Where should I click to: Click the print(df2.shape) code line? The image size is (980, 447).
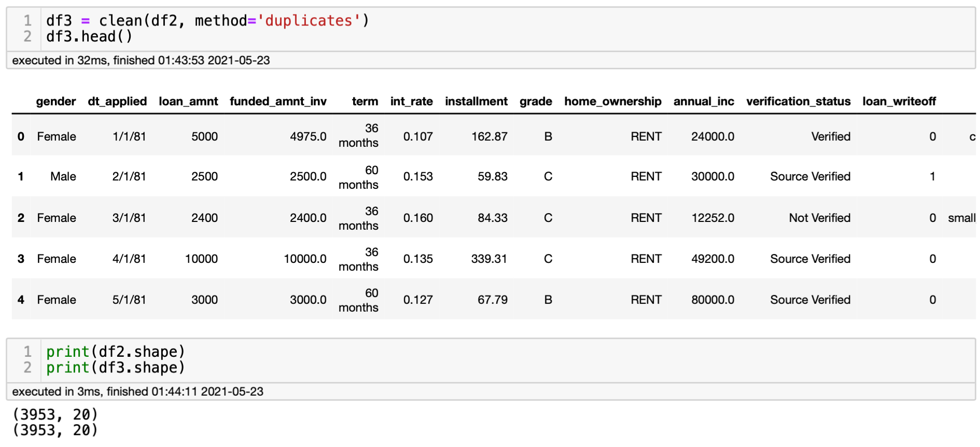[115, 352]
